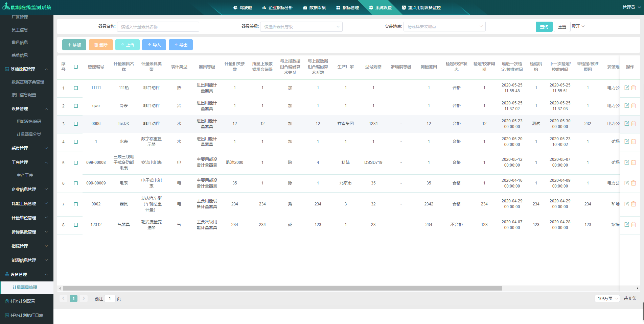This screenshot has height=324, width=644.
Task: Click the edit icon for row 5
Action: coord(626,163)
